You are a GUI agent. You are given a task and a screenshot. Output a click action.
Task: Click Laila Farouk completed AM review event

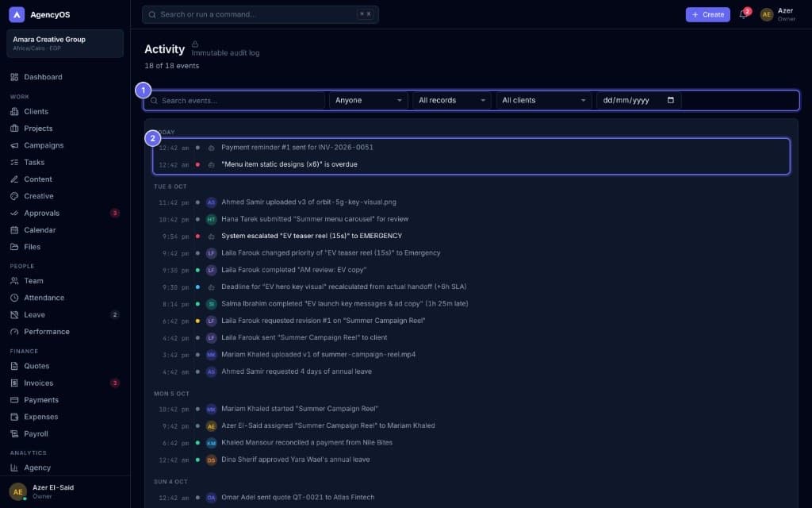click(x=471, y=270)
